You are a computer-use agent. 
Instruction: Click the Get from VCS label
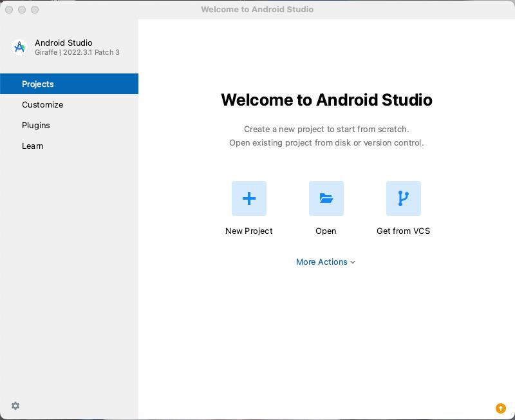pos(404,231)
